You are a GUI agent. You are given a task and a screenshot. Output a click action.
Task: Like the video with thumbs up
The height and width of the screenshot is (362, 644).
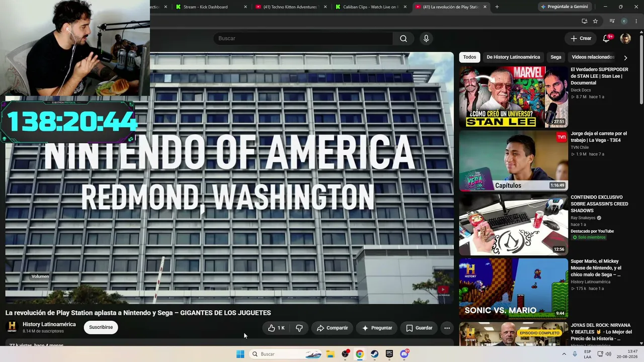[276, 328]
